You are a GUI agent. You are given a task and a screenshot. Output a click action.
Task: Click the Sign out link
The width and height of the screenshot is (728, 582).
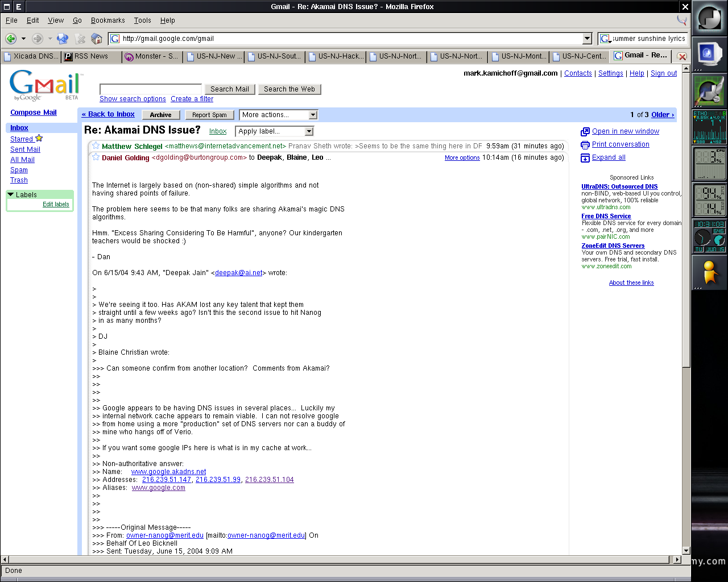tap(664, 73)
